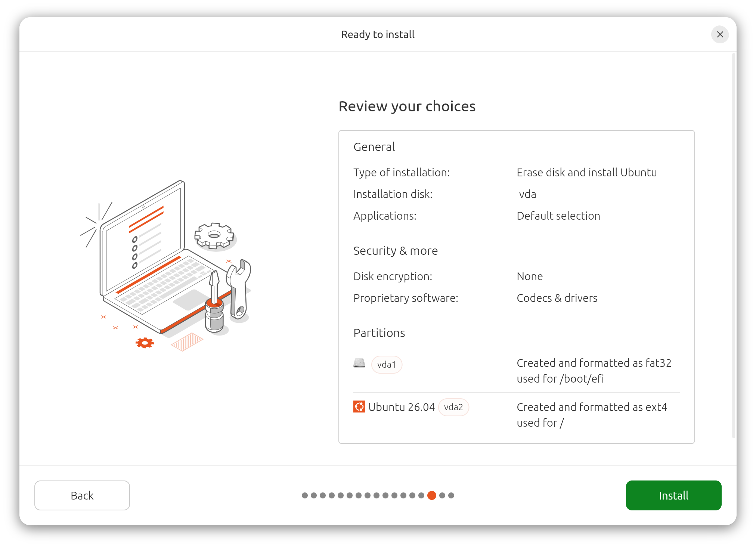Click the laptop with tools illustration
756x547 pixels.
pyautogui.click(x=166, y=266)
